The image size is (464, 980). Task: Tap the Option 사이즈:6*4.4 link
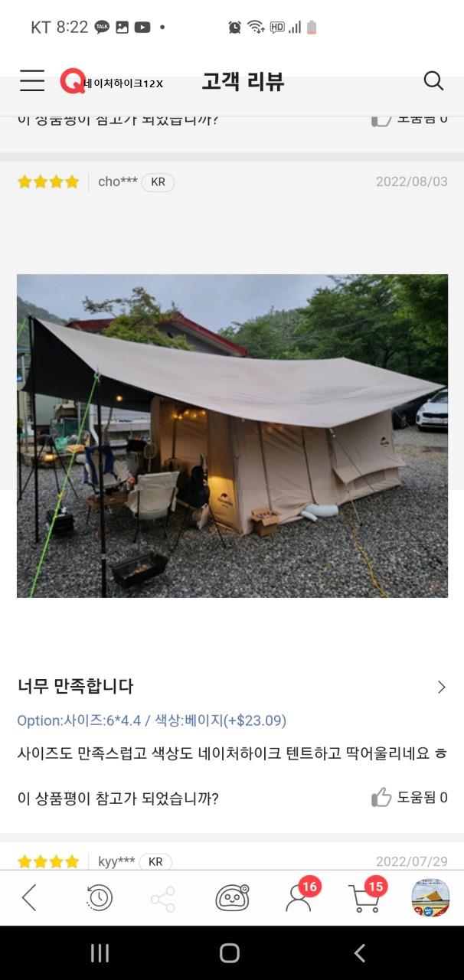tap(152, 720)
